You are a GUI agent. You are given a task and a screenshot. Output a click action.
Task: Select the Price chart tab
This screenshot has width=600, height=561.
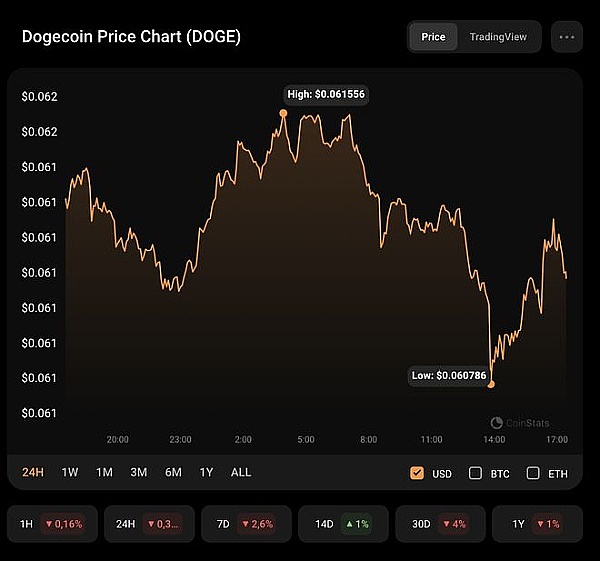433,37
